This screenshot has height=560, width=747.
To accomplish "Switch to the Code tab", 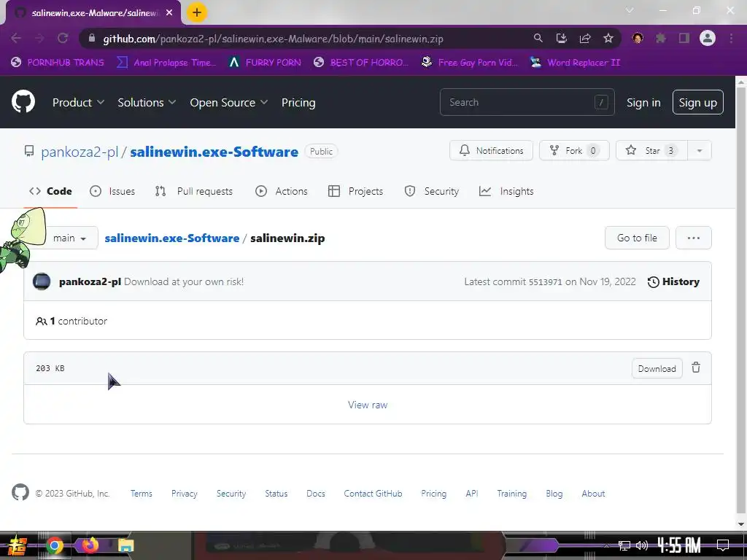I will (x=50, y=191).
